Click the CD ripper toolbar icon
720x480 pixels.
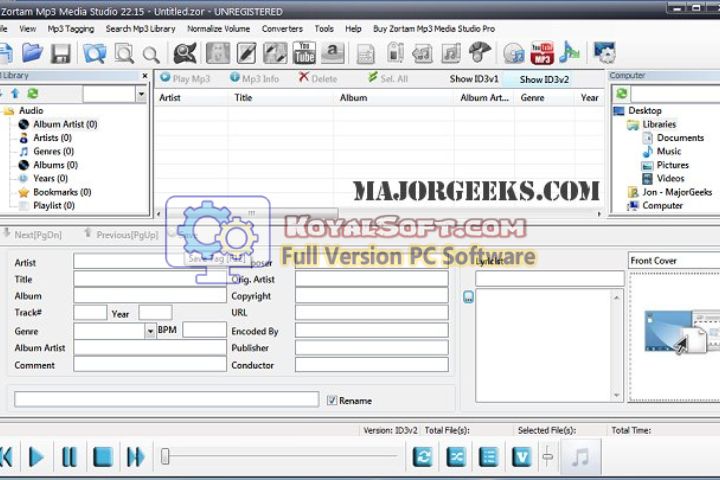point(513,53)
